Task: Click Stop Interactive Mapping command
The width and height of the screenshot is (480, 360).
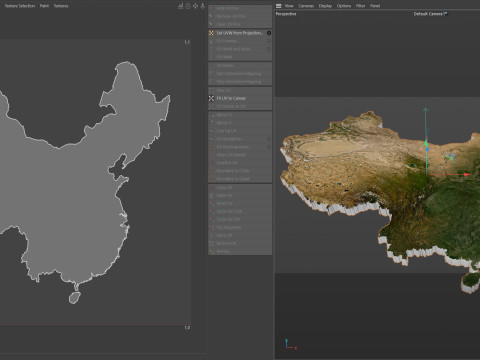Action: click(x=240, y=82)
